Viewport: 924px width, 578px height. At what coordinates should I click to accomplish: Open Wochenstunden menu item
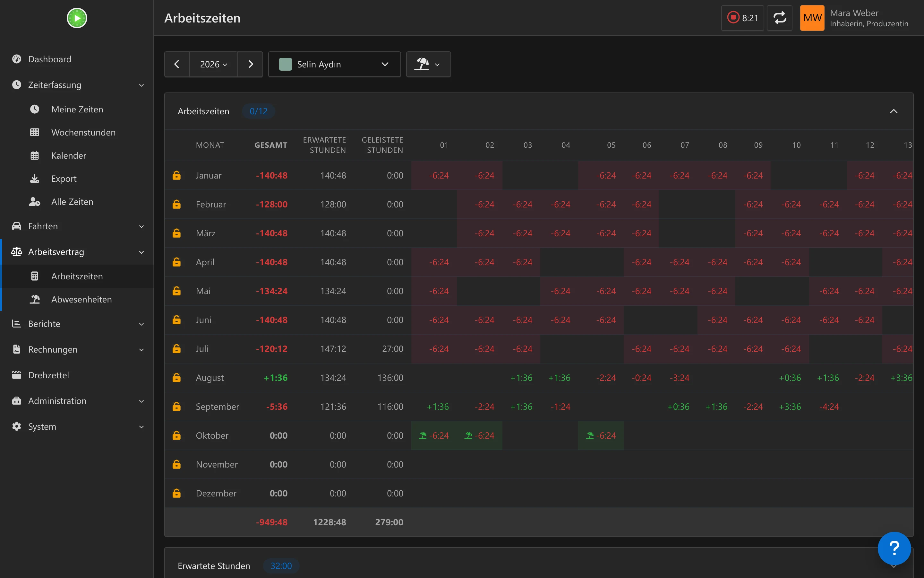click(x=77, y=132)
